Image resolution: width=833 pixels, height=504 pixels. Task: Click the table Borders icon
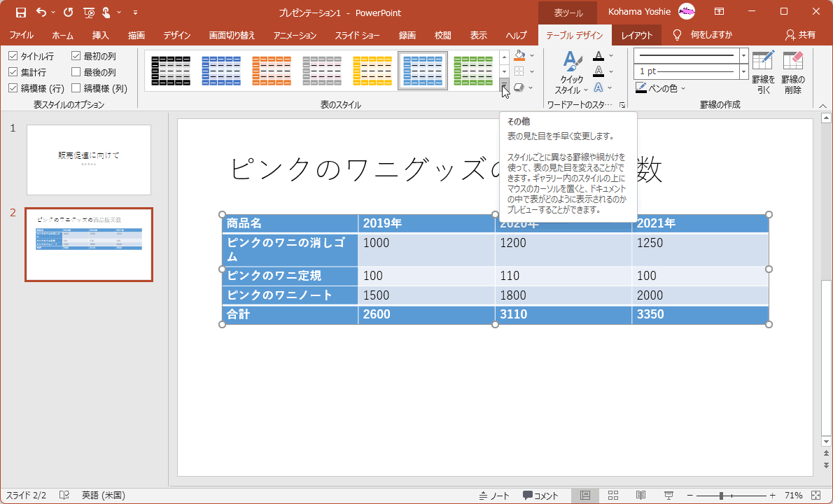coord(519,71)
